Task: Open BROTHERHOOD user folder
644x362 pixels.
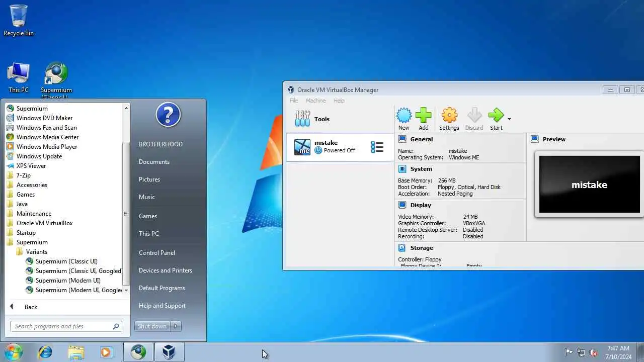Action: [160, 144]
